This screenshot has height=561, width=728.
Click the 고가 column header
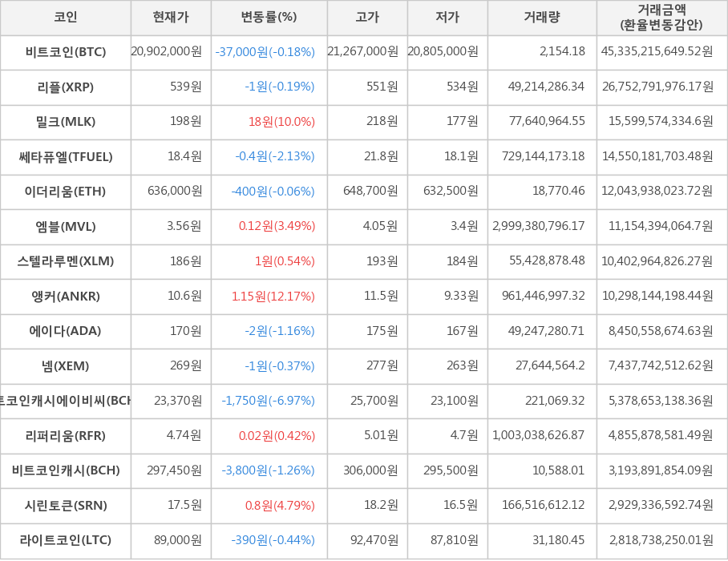point(367,18)
